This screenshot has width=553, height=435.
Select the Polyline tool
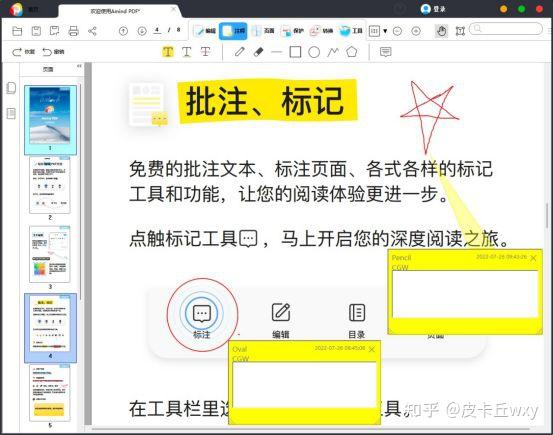(333, 52)
